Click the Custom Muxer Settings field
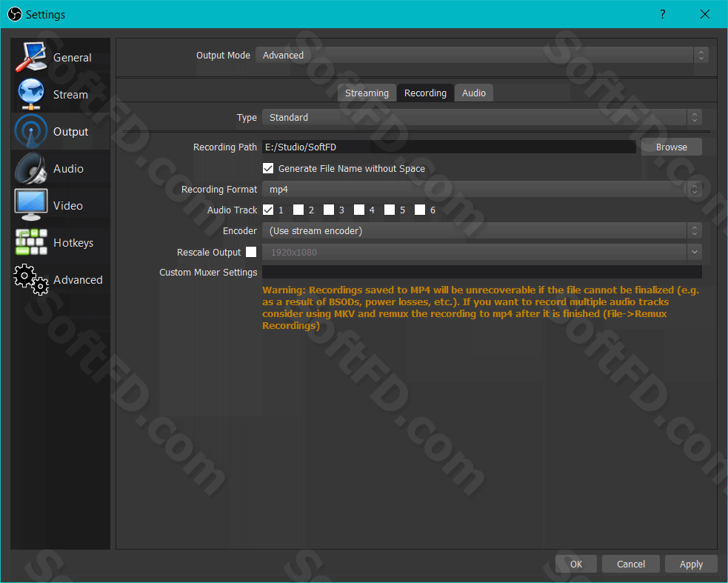 click(x=482, y=272)
